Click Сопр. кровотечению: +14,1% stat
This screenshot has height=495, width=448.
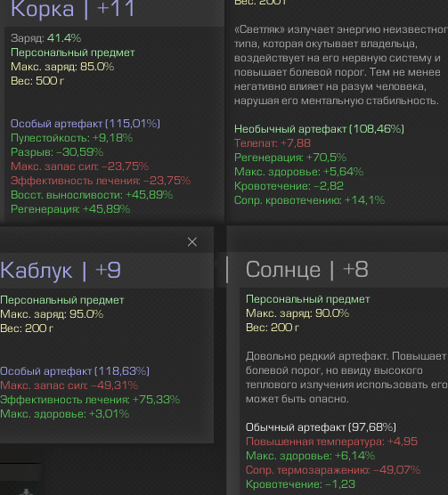(x=309, y=200)
